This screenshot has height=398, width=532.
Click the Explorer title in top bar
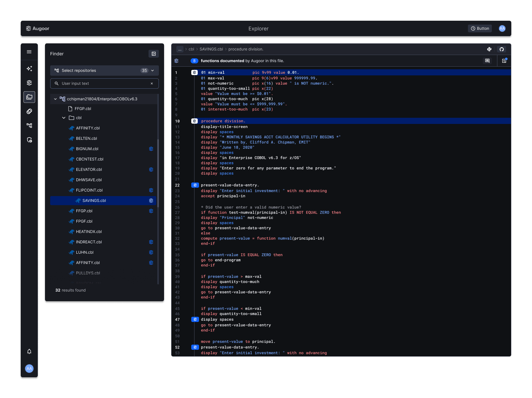click(x=259, y=28)
